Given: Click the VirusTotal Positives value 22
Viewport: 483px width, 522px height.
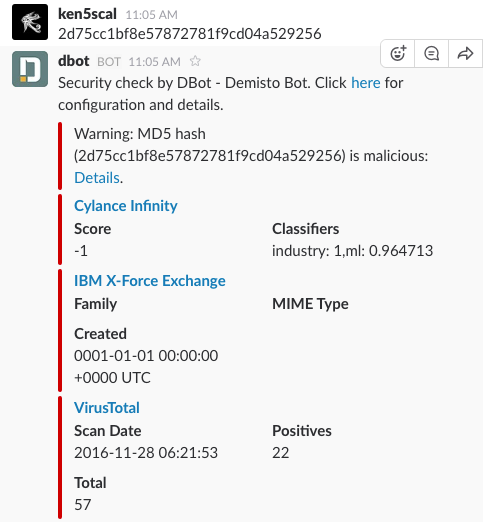Looking at the screenshot, I should pyautogui.click(x=281, y=453).
